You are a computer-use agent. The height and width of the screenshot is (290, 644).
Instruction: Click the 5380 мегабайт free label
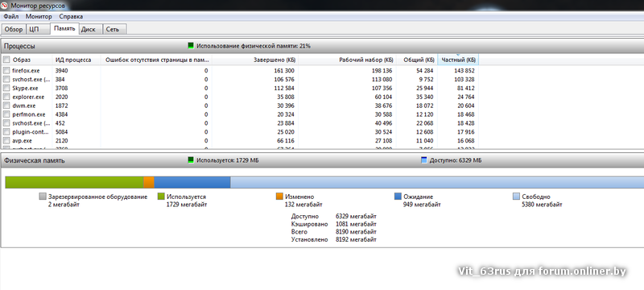pyautogui.click(x=542, y=205)
